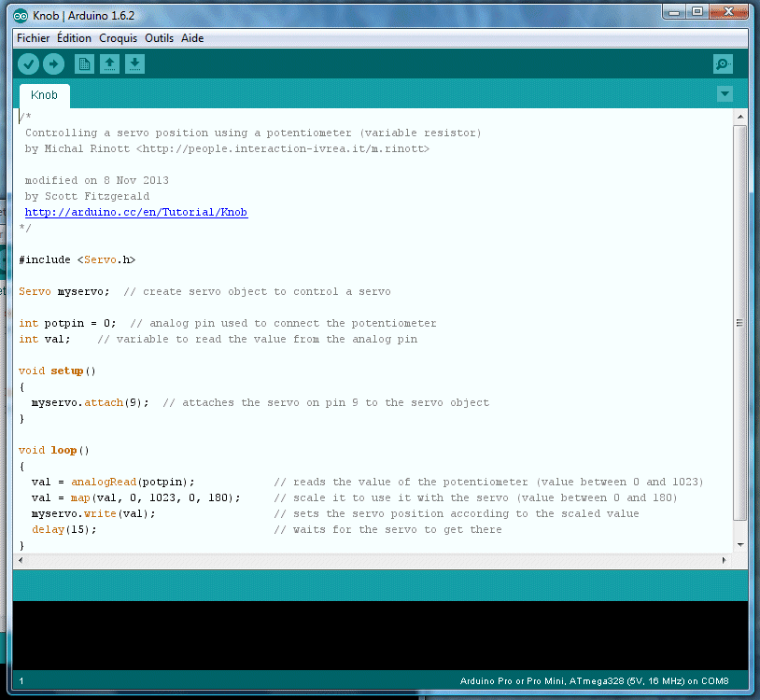Open the Outils menu
This screenshot has height=700, width=760.
click(x=159, y=38)
